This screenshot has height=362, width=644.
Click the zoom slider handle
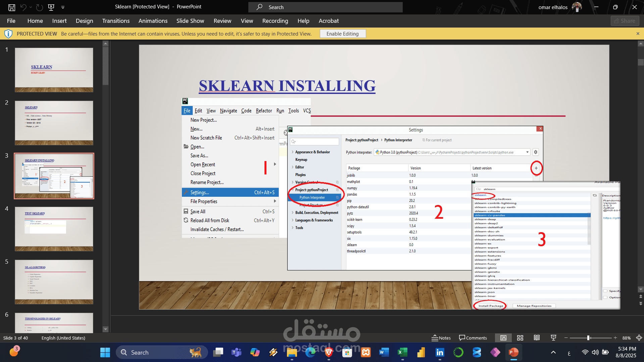[x=588, y=338]
